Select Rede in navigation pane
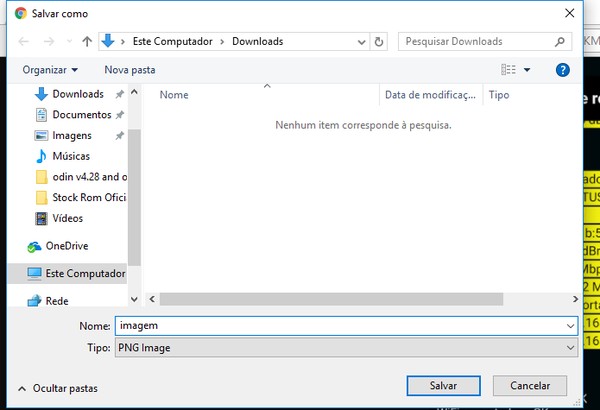 [57, 301]
